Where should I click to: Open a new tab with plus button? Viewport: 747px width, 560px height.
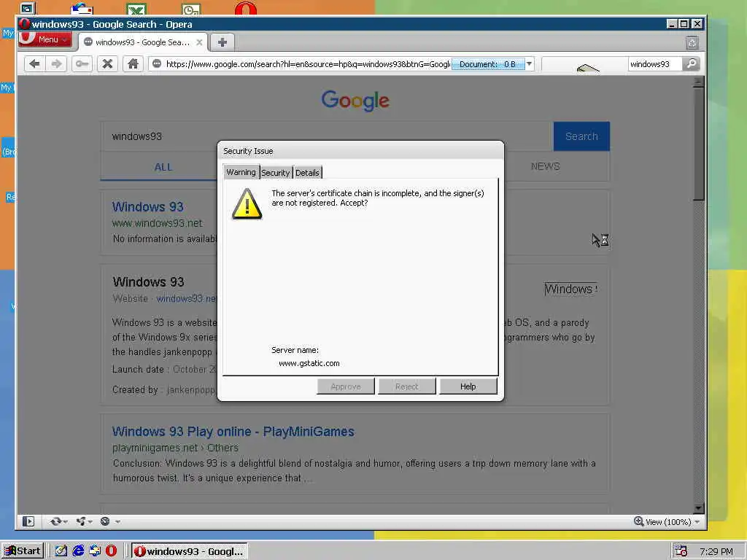[222, 42]
